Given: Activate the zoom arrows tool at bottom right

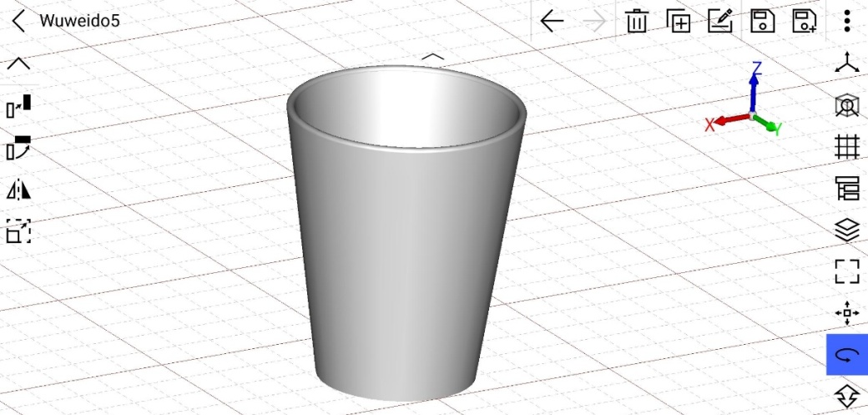Looking at the screenshot, I should pos(847,396).
